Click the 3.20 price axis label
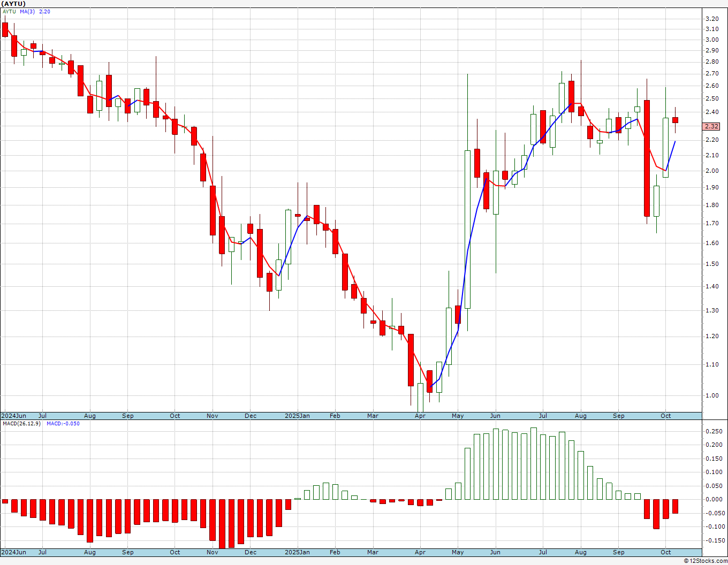The height and width of the screenshot is (565, 728). (x=712, y=19)
